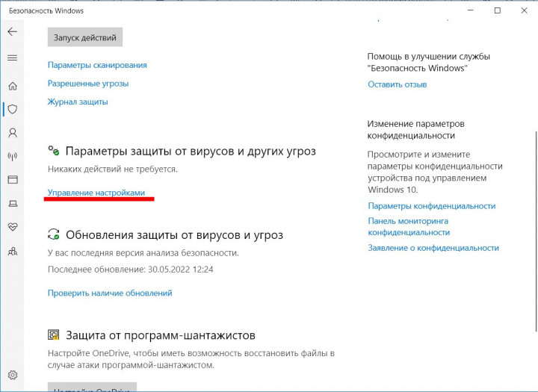Open "Заявление о конфиденциальности" link

(433, 248)
